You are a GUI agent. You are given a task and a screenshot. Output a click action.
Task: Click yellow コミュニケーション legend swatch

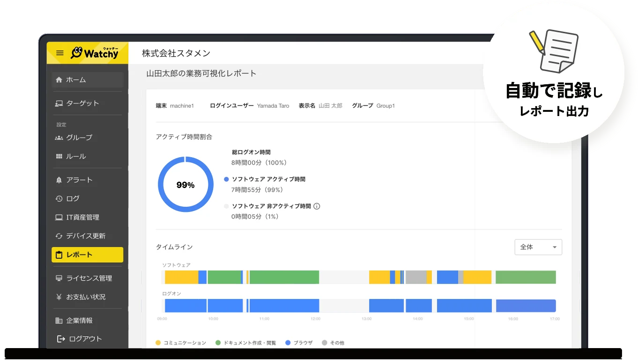(158, 343)
